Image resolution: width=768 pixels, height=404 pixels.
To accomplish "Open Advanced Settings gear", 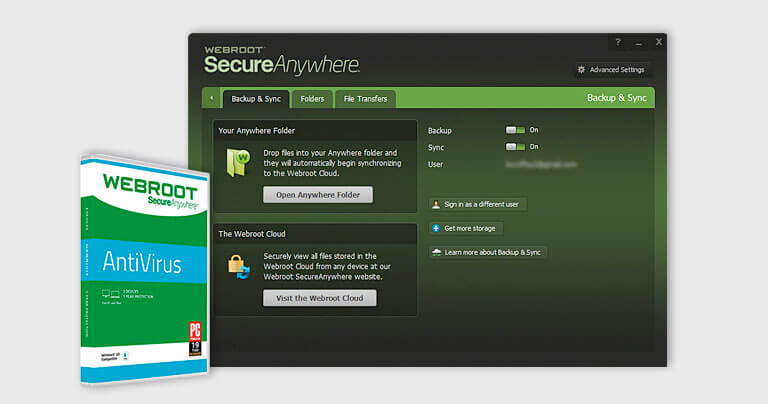I will click(581, 70).
